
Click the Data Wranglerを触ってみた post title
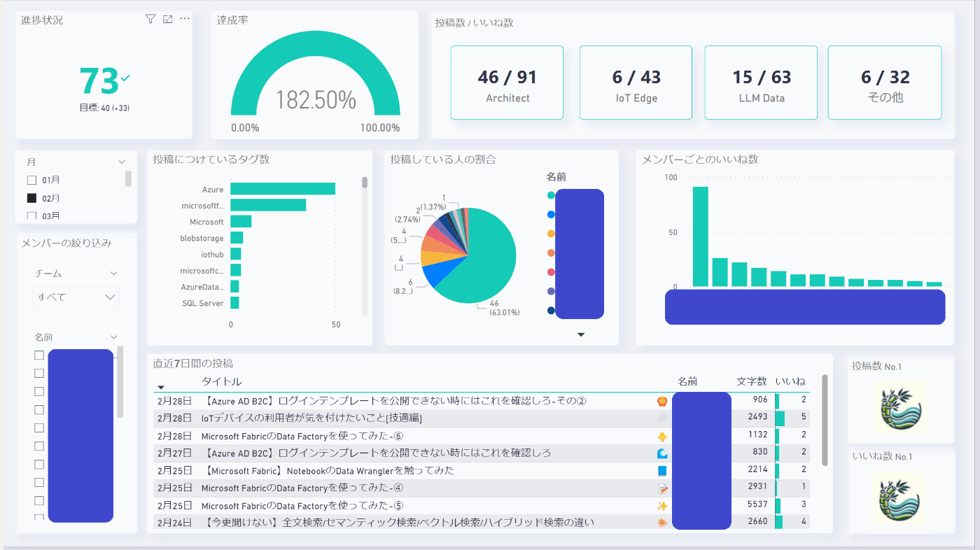click(x=328, y=470)
